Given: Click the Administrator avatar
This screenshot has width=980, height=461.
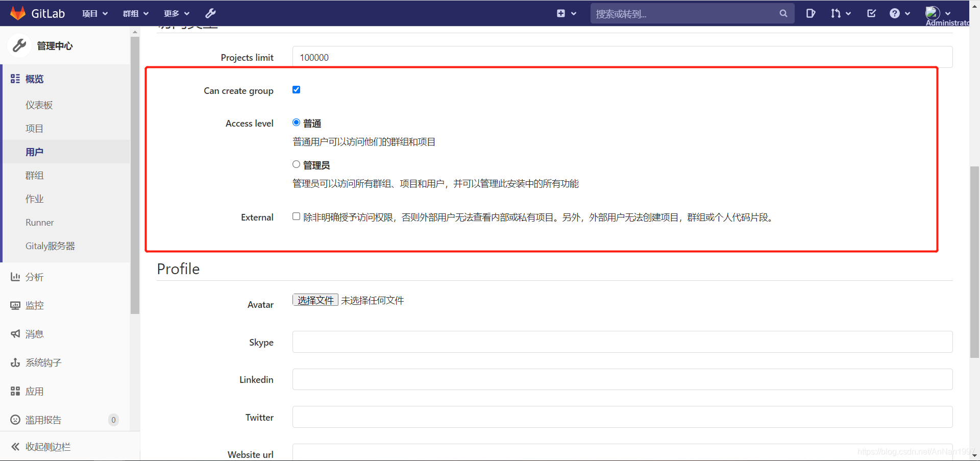Looking at the screenshot, I should coord(933,13).
